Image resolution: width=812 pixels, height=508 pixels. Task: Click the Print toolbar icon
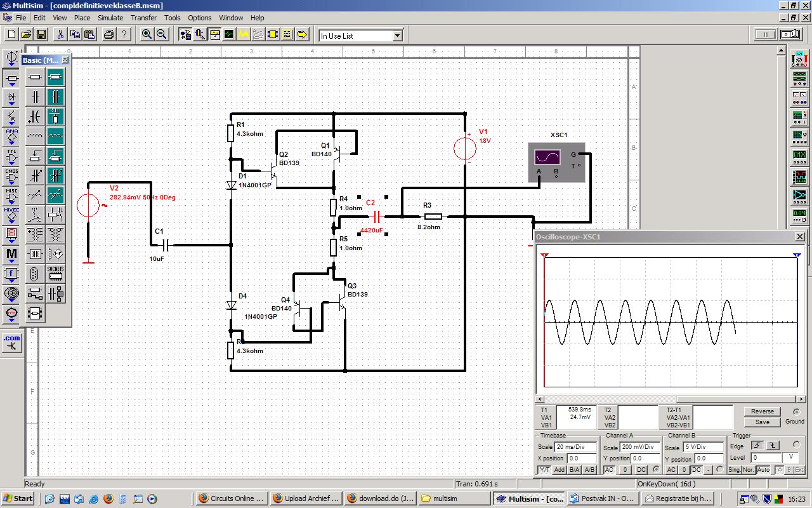pyautogui.click(x=109, y=34)
